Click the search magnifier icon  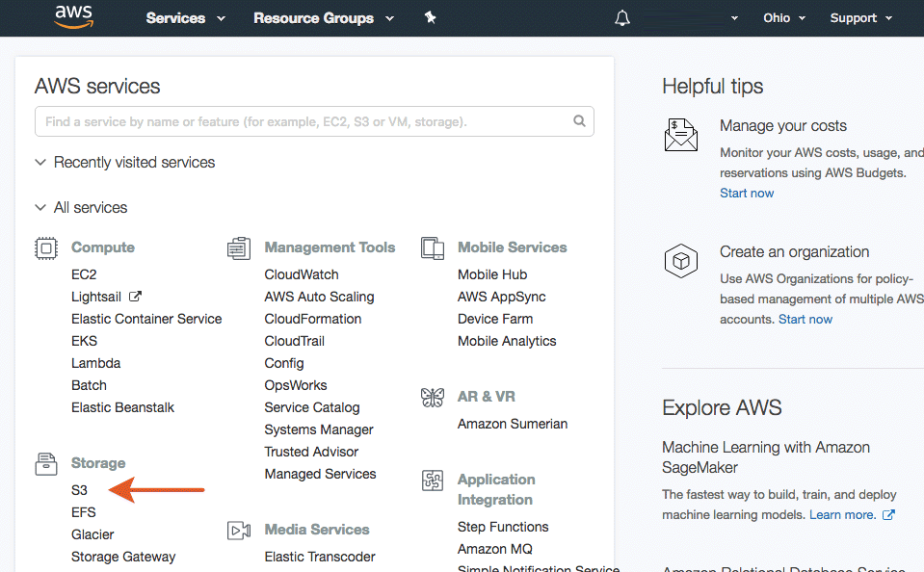pyautogui.click(x=579, y=120)
